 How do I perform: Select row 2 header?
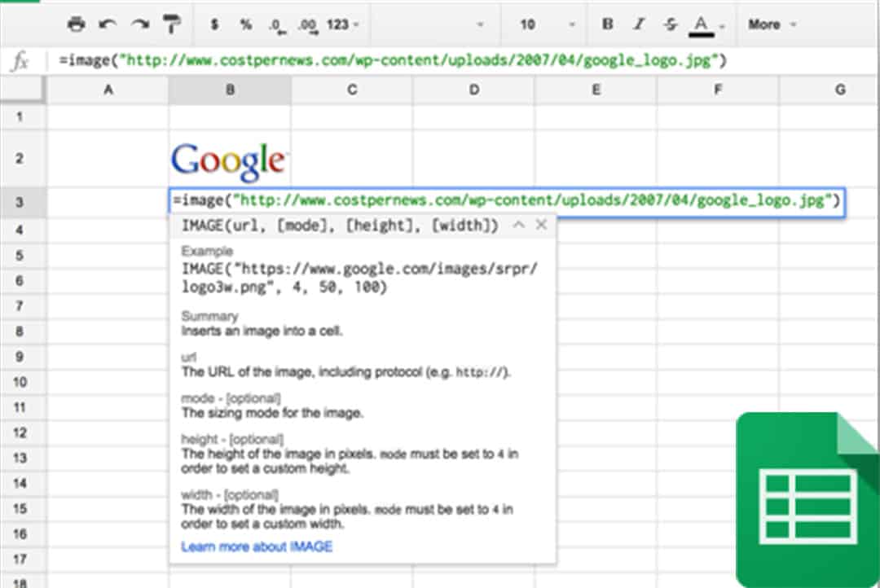pyautogui.click(x=20, y=158)
